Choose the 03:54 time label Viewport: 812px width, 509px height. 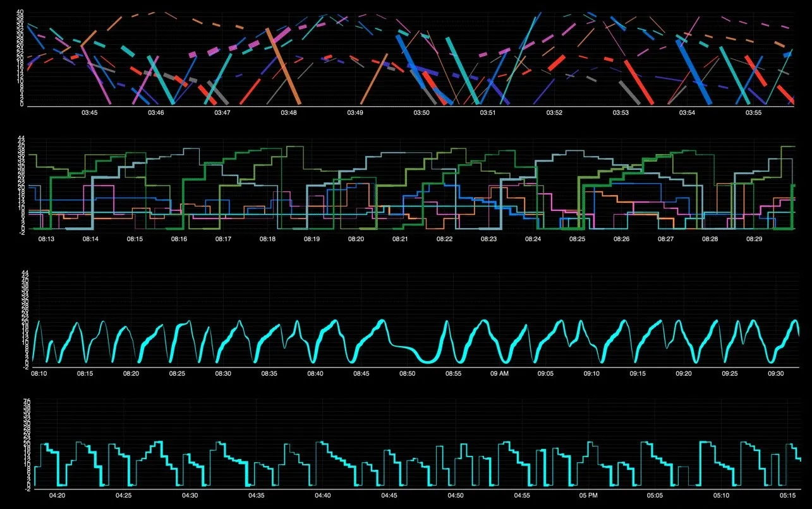point(687,113)
